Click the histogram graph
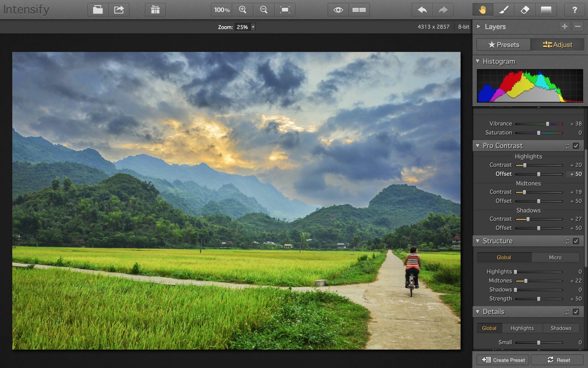This screenshot has width=588, height=368. [530, 86]
